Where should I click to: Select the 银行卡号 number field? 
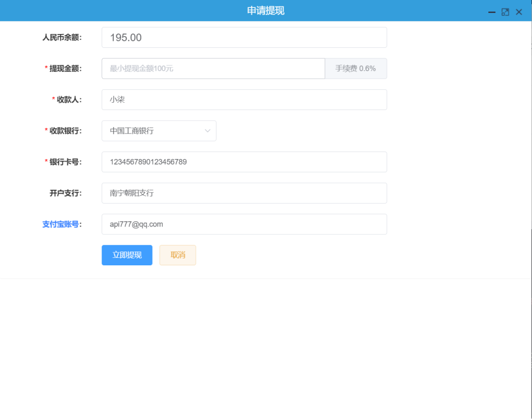pos(244,162)
